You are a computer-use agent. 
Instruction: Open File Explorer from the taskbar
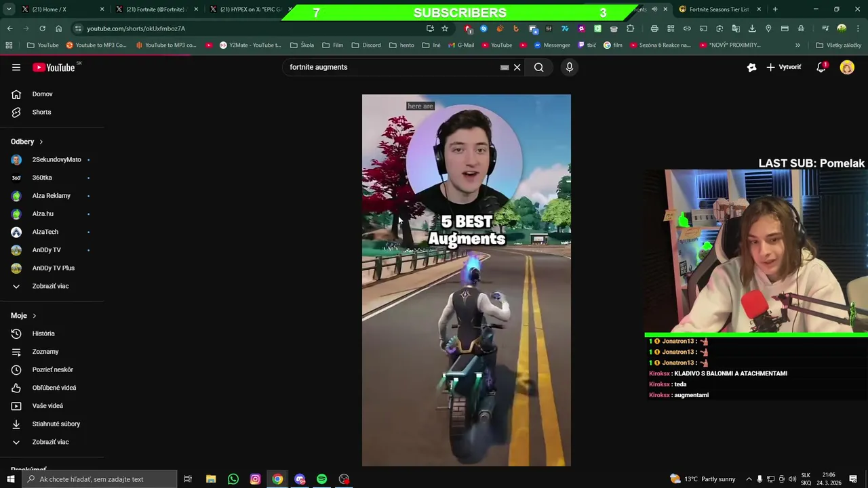[x=211, y=479]
